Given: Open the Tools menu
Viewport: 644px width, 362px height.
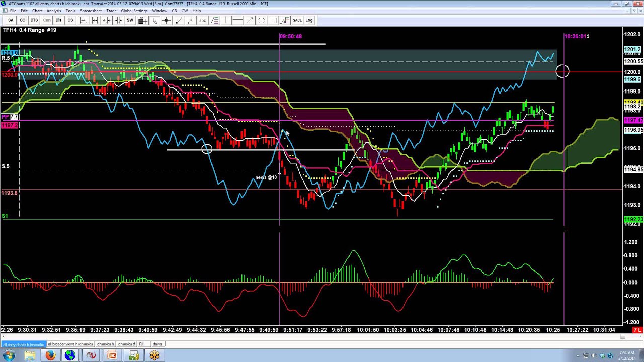Looking at the screenshot, I should [x=70, y=11].
